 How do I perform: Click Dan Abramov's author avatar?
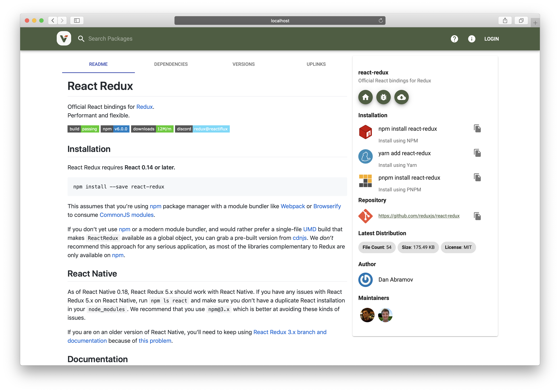pyautogui.click(x=365, y=280)
